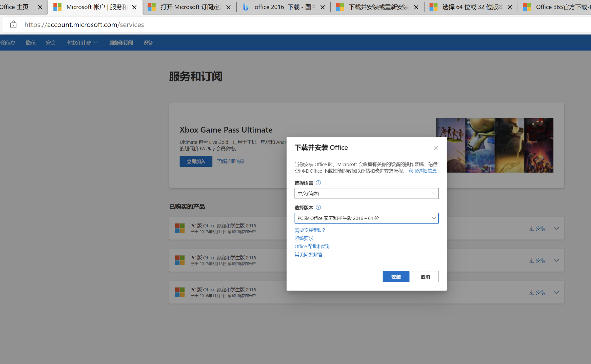
Task: Close the Download and Install Office dialog
Action: pos(436,148)
